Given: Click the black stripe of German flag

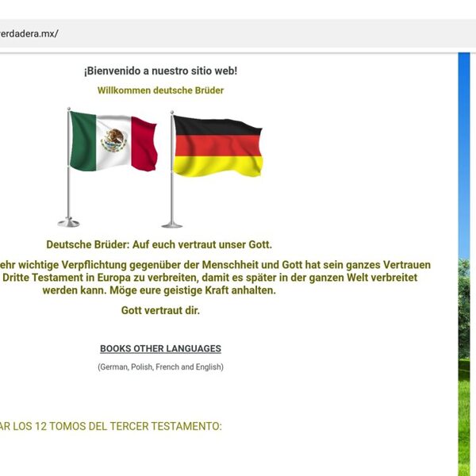Looking at the screenshot, I should 217,127.
